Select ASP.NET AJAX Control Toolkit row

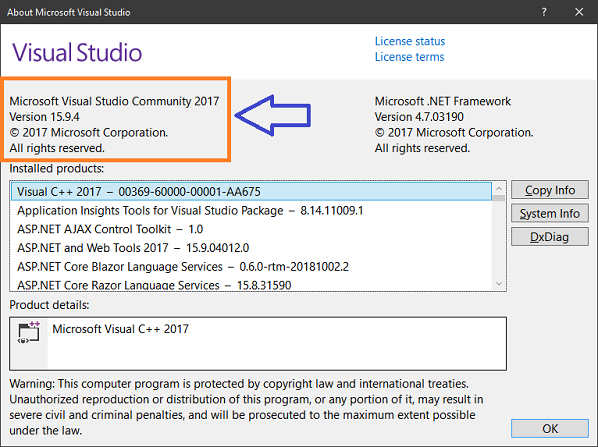251,229
